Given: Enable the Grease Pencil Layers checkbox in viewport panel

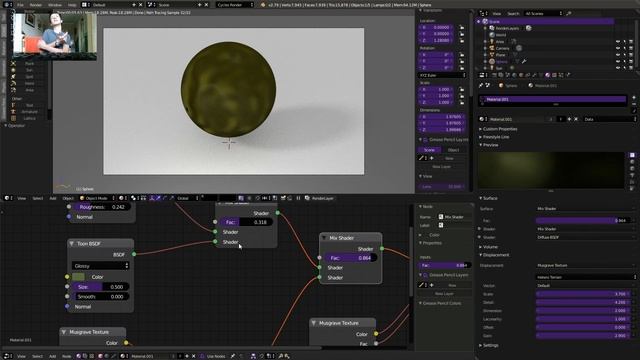Looking at the screenshot, I should [x=425, y=140].
